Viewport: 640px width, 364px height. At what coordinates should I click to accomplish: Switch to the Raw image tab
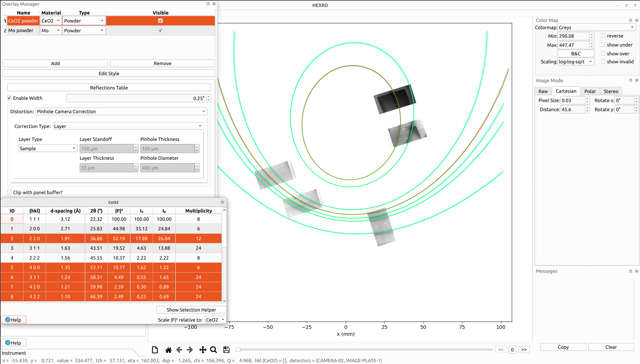(x=543, y=91)
